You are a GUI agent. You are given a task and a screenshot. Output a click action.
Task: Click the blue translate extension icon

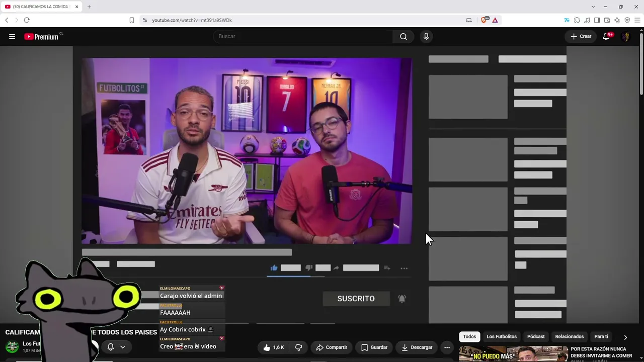pos(567,20)
